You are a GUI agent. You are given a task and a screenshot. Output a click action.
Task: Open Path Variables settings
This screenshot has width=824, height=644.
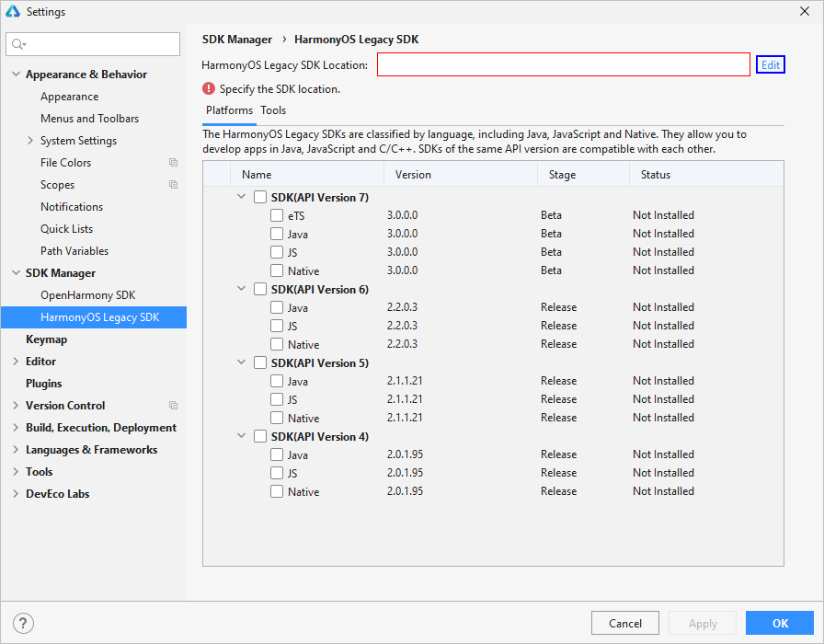tap(74, 251)
